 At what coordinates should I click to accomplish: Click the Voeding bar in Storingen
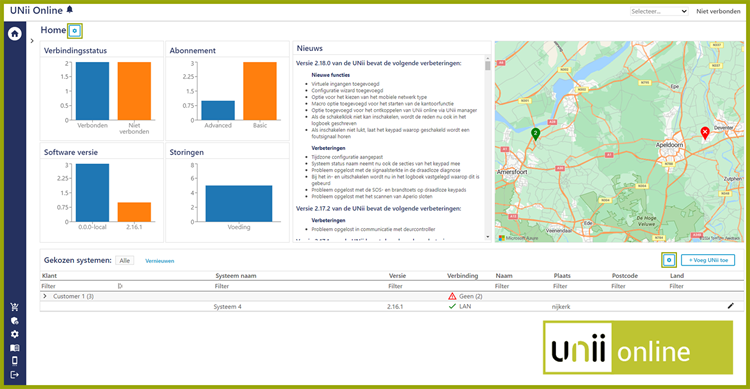click(x=239, y=203)
